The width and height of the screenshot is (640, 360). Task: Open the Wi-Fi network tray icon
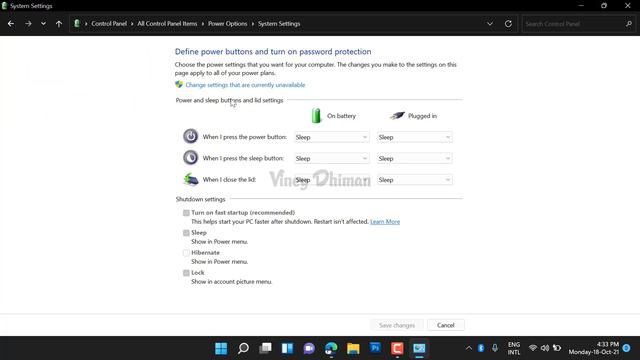point(533,348)
